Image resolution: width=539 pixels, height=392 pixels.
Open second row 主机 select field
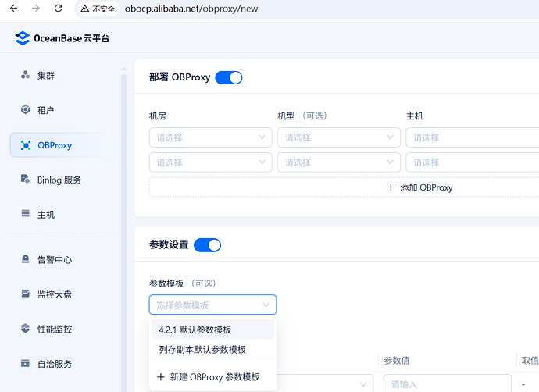(x=473, y=162)
